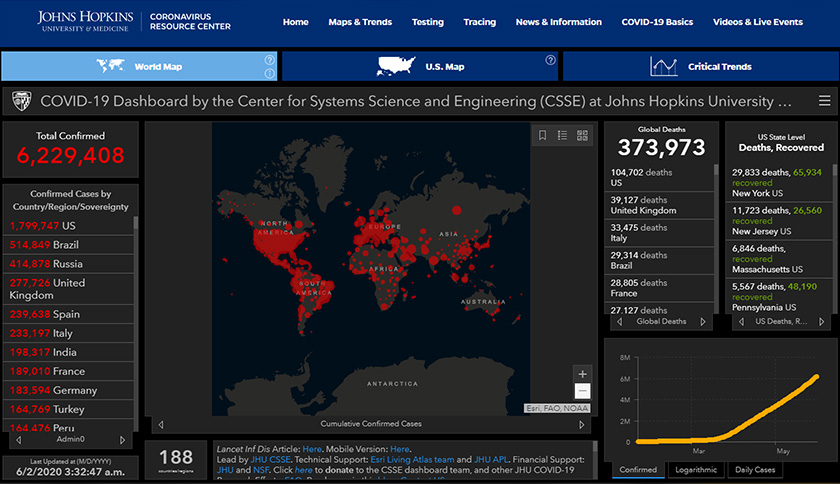Click the help icon on U.S. Map

coord(550,60)
